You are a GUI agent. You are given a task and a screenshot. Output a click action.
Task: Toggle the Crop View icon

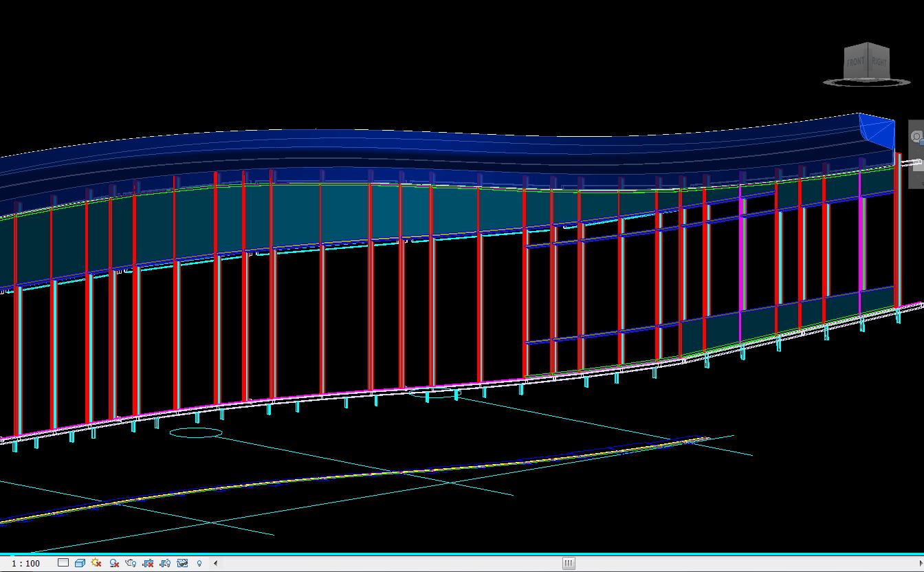[148, 563]
